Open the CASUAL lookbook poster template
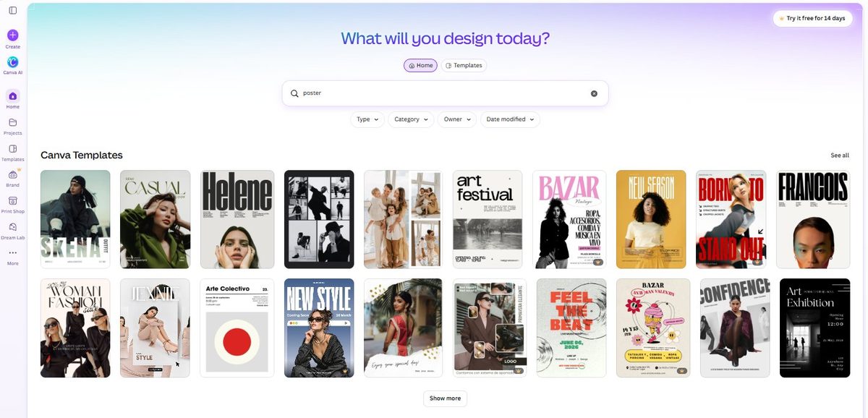Screen dimensions: 868x418 point(155,219)
